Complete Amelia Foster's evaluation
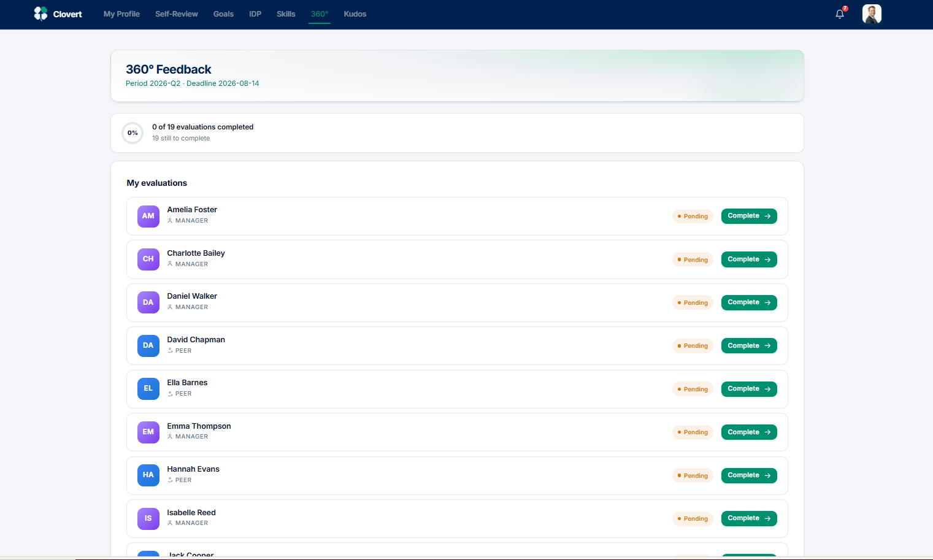933x560 pixels. [749, 216]
